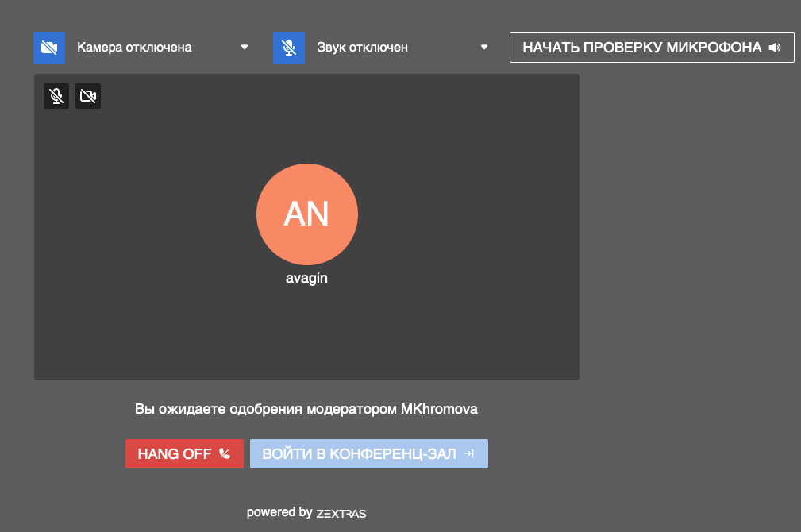Click the 'powered by' footer text
This screenshot has height=532, width=801.
(279, 512)
